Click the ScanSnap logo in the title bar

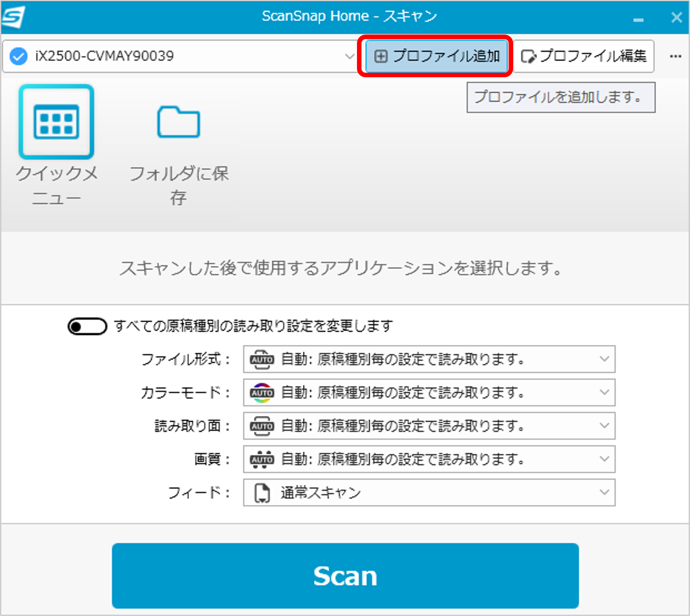click(13, 16)
